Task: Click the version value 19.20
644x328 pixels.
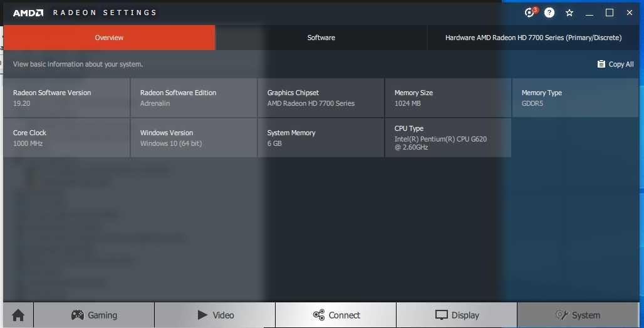Action: [21, 103]
